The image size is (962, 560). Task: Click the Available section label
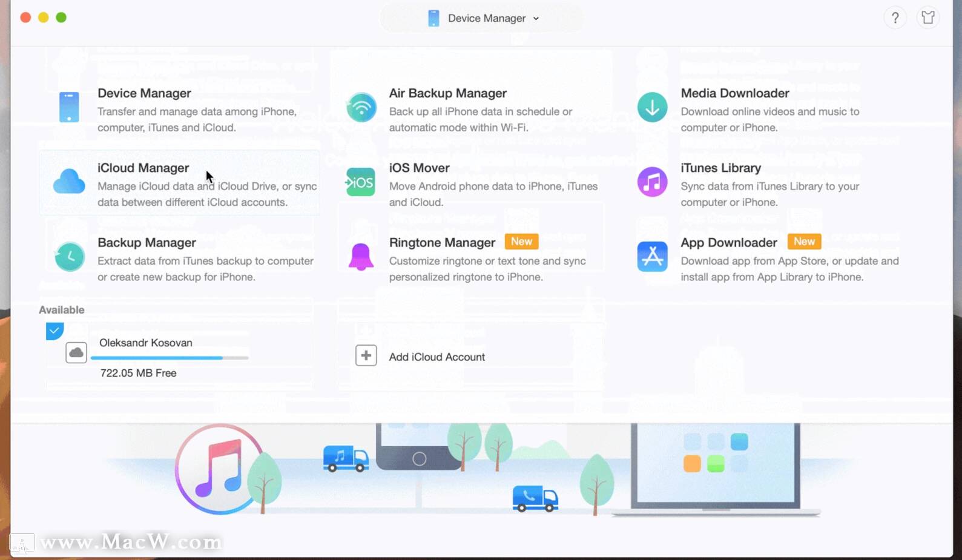coord(62,309)
